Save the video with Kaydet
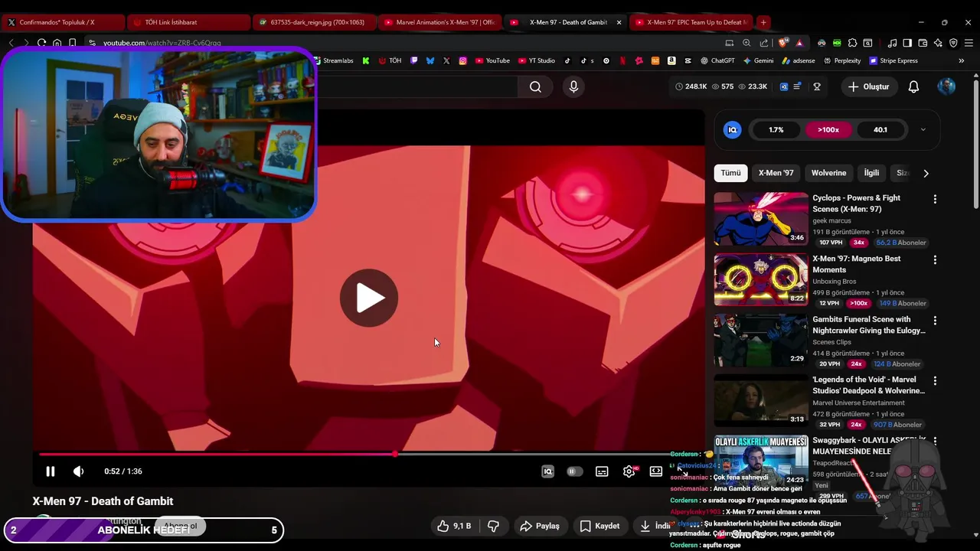This screenshot has width=980, height=551. point(599,526)
